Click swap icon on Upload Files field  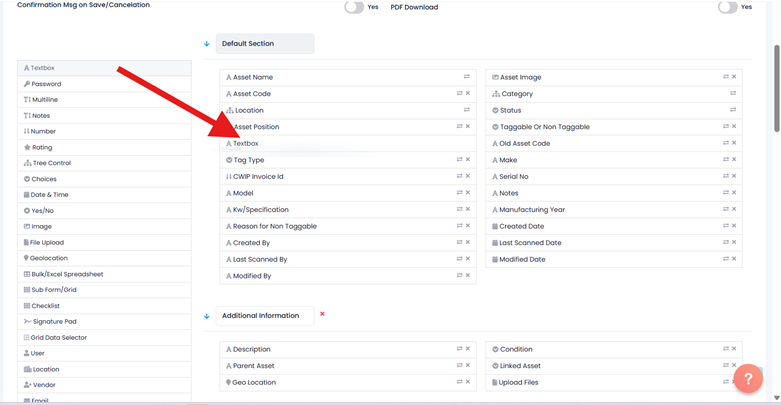coord(726,382)
